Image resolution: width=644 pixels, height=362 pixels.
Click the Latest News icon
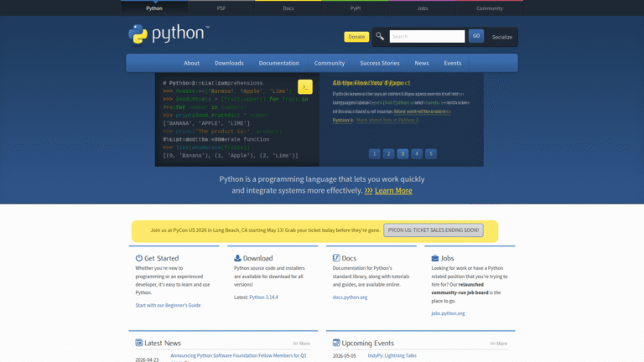(x=139, y=343)
